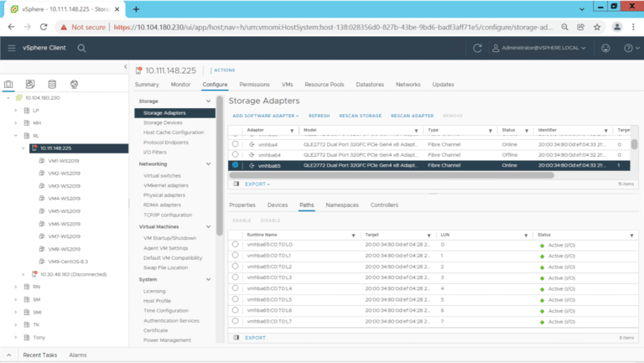Open browser zoom magnifier icon
The image size is (644, 363).
click(564, 27)
